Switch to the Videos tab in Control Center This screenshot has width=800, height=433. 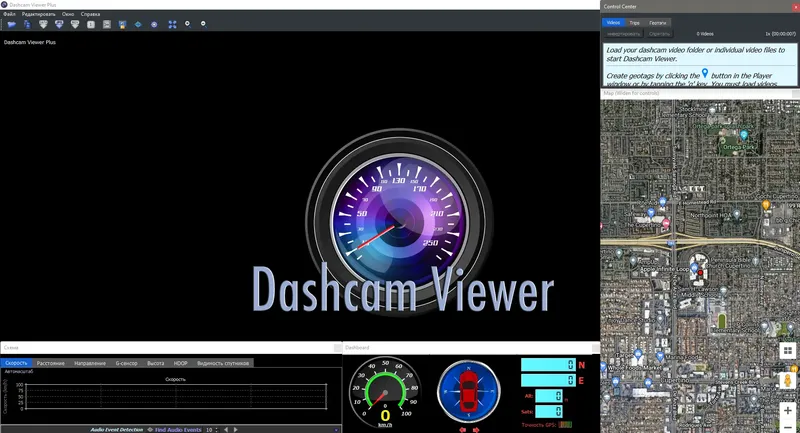coord(613,22)
